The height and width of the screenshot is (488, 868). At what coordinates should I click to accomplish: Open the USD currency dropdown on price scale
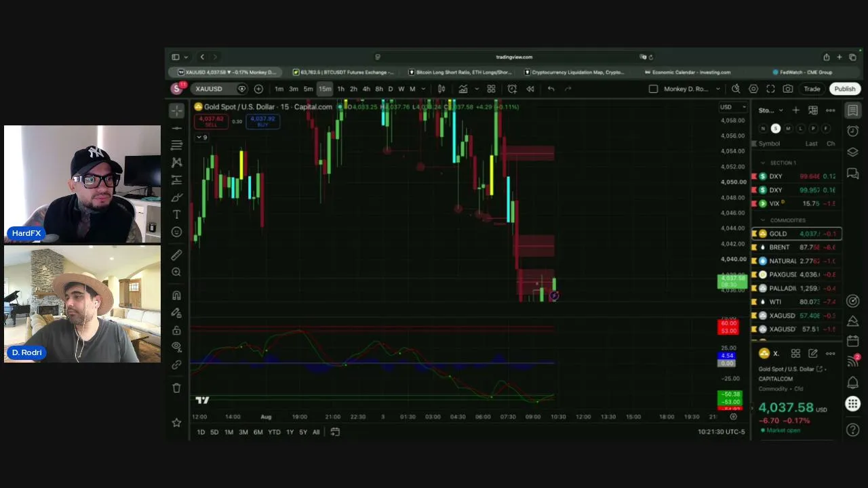733,107
